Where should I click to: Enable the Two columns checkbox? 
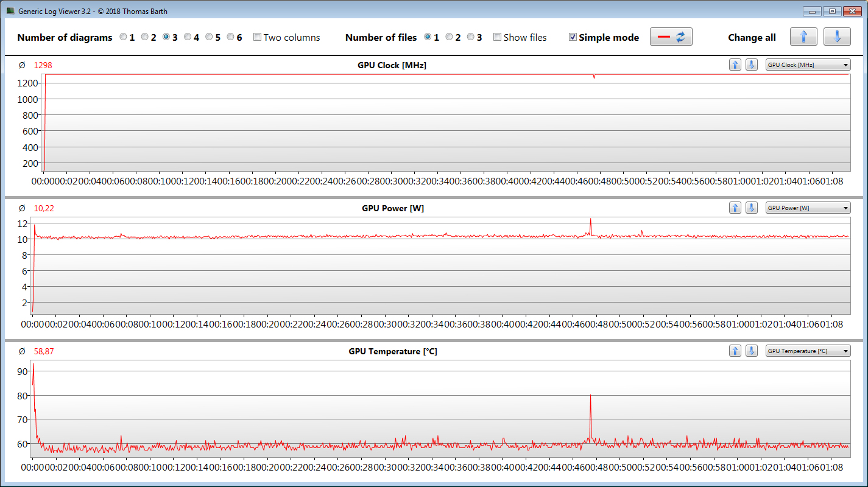pyautogui.click(x=258, y=37)
